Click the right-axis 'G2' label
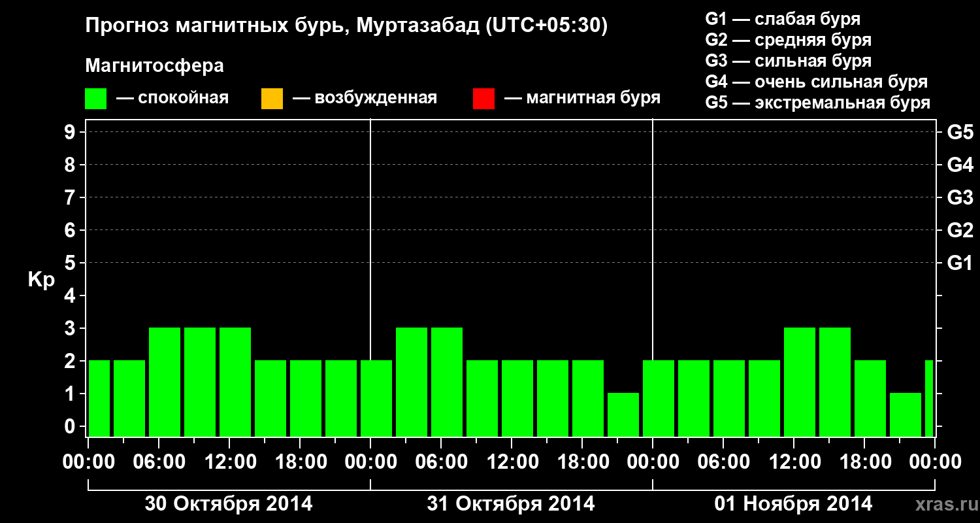The image size is (980, 523). (960, 230)
